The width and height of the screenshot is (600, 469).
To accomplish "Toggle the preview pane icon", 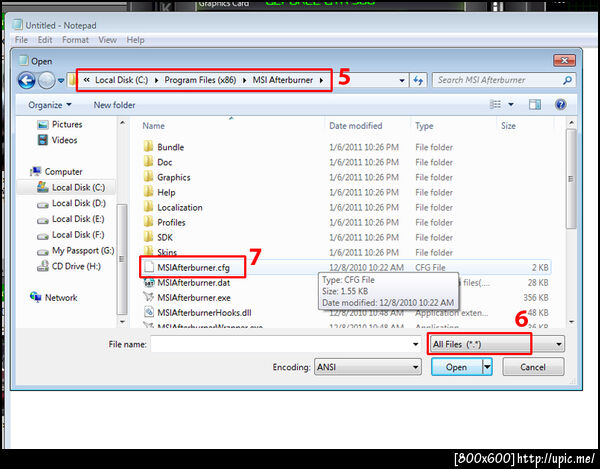I will [535, 104].
